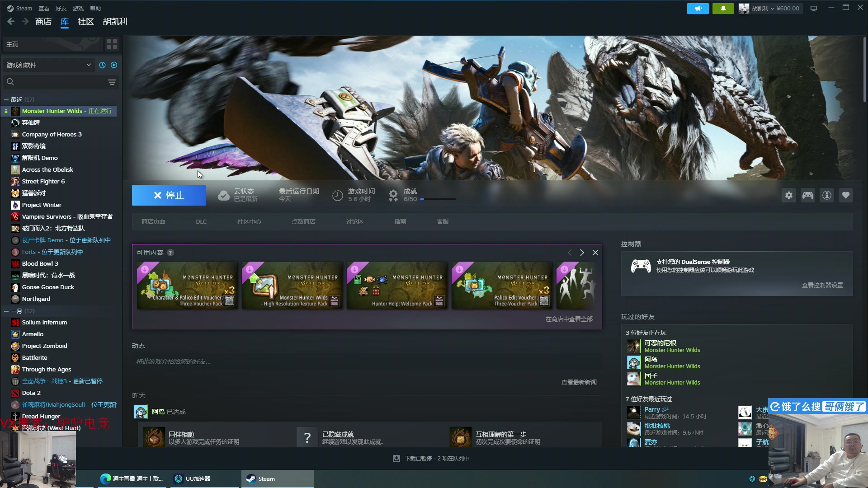The height and width of the screenshot is (488, 868).
Task: Open game settings gear icon
Action: pyautogui.click(x=788, y=195)
